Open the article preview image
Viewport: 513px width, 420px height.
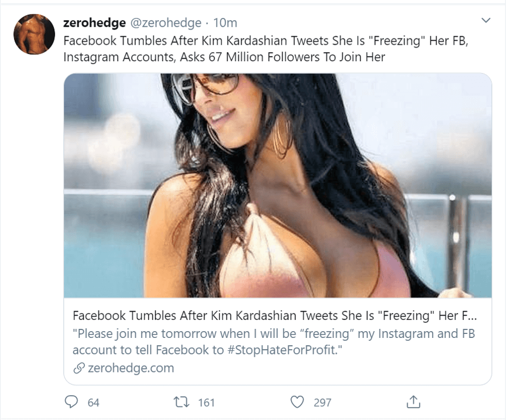point(277,185)
